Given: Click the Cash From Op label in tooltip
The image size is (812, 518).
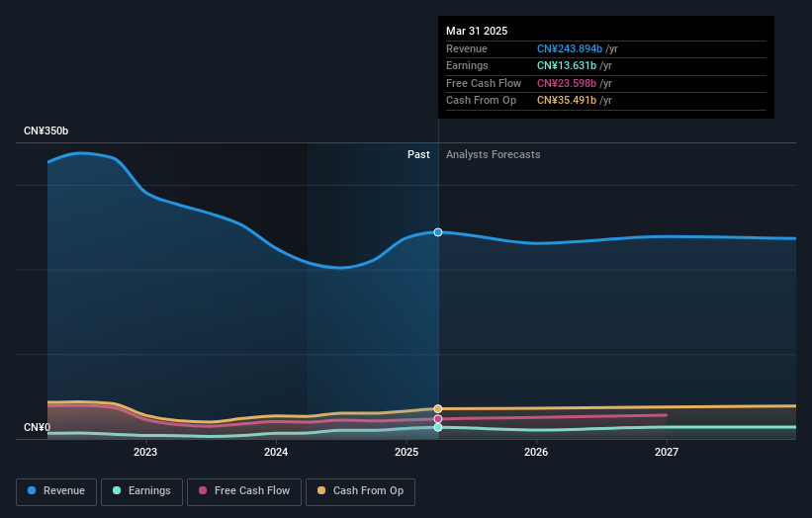Looking at the screenshot, I should (481, 101).
